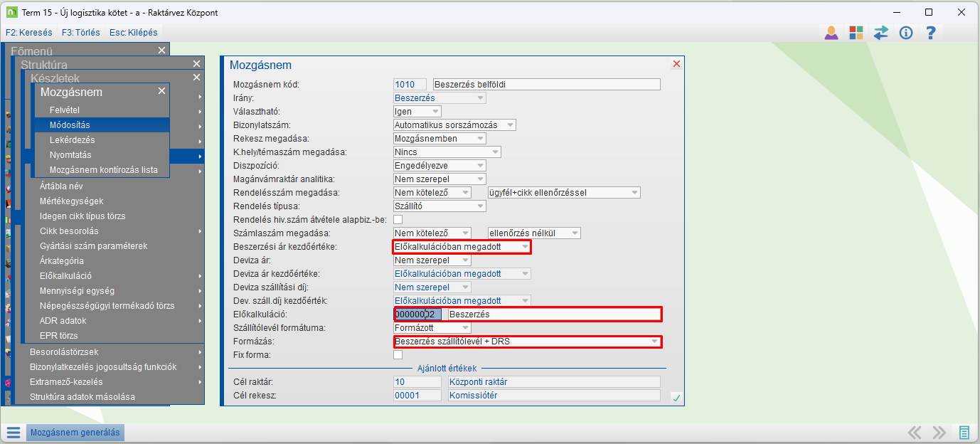
Task: Open the ügyfél+cikk ellenőrzéssel dropdown
Action: pos(565,192)
